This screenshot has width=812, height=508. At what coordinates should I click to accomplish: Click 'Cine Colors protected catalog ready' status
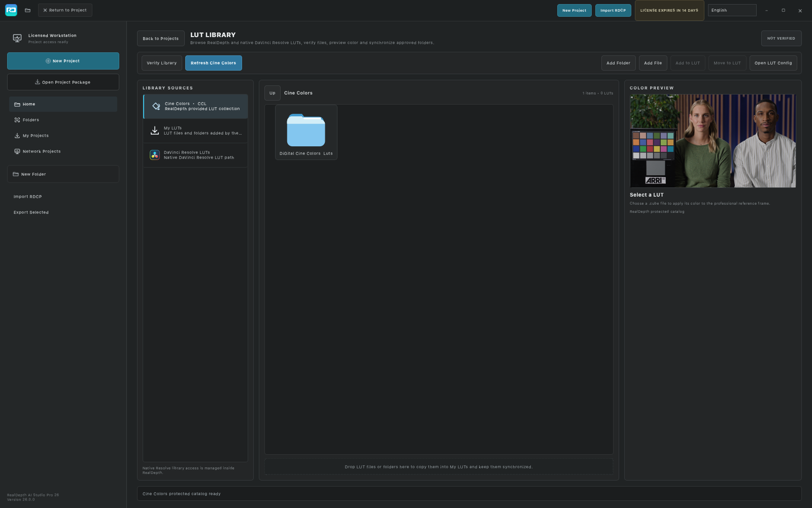coord(182,494)
